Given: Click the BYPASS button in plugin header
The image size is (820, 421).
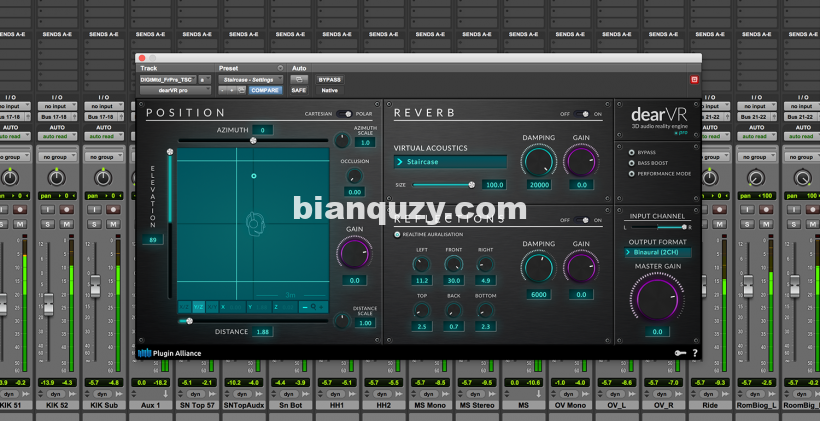Looking at the screenshot, I should click(x=329, y=79).
